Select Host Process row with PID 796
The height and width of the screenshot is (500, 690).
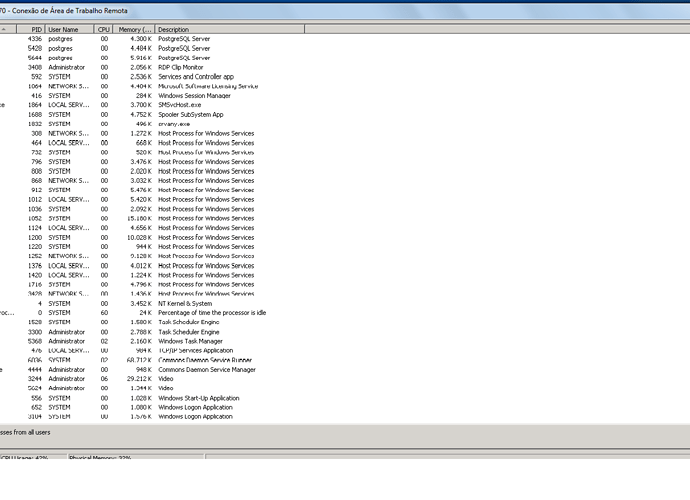[152, 162]
